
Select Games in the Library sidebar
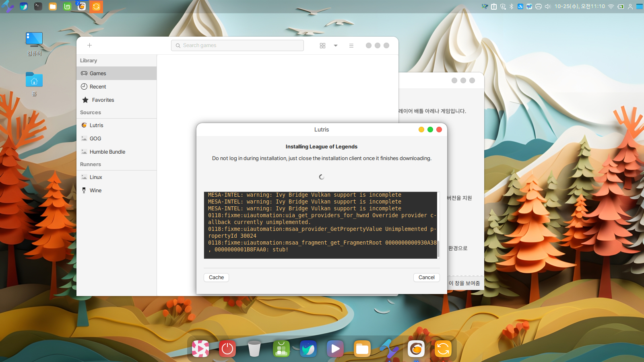point(98,74)
